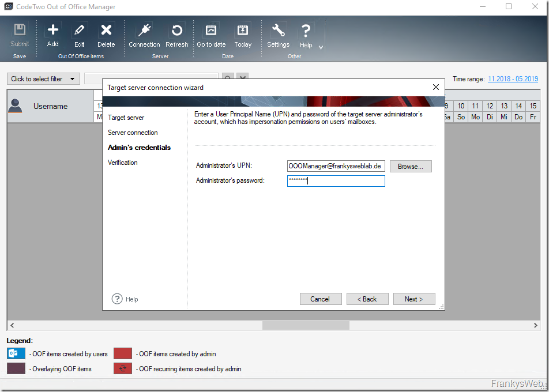The width and height of the screenshot is (549, 392).
Task: Click the day 15 Fr column header
Action: (x=533, y=111)
